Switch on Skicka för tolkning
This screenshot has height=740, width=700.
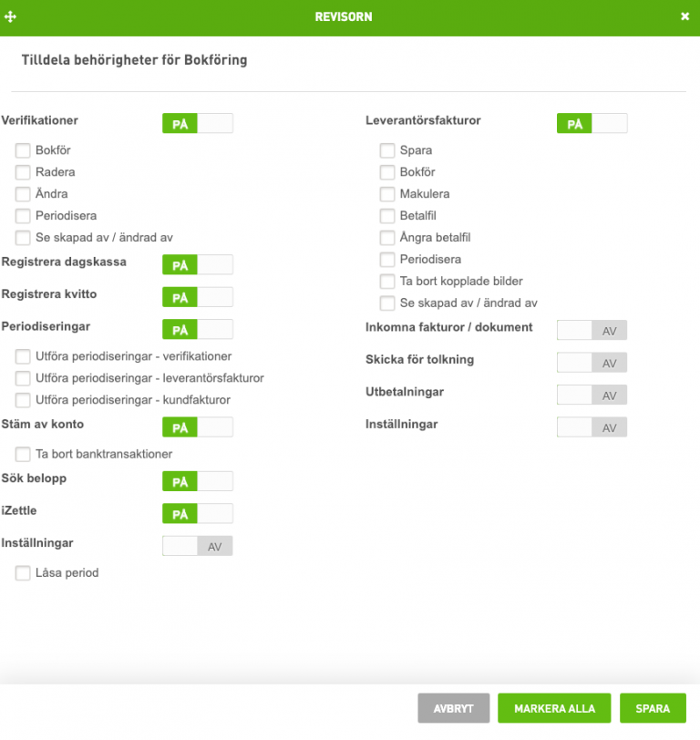click(592, 363)
